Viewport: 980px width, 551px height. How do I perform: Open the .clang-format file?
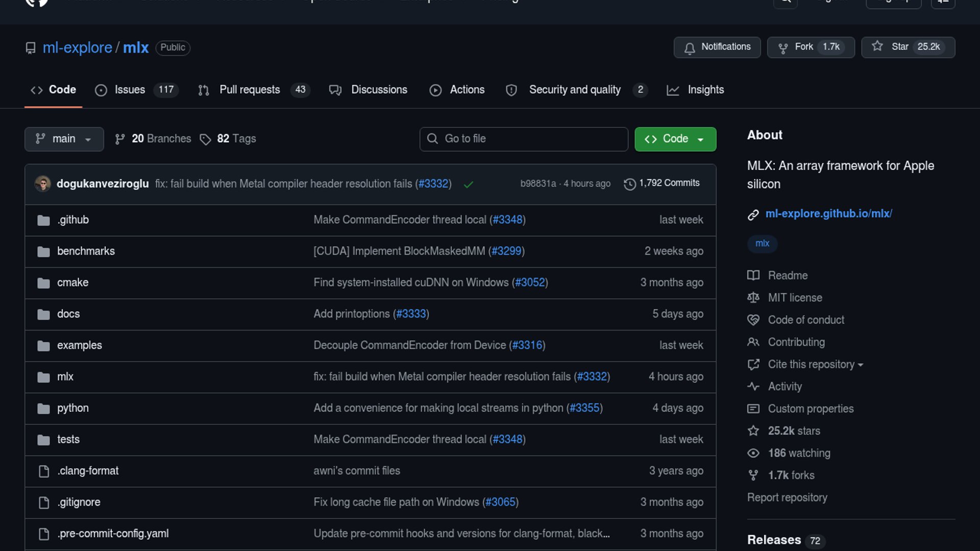click(x=88, y=471)
